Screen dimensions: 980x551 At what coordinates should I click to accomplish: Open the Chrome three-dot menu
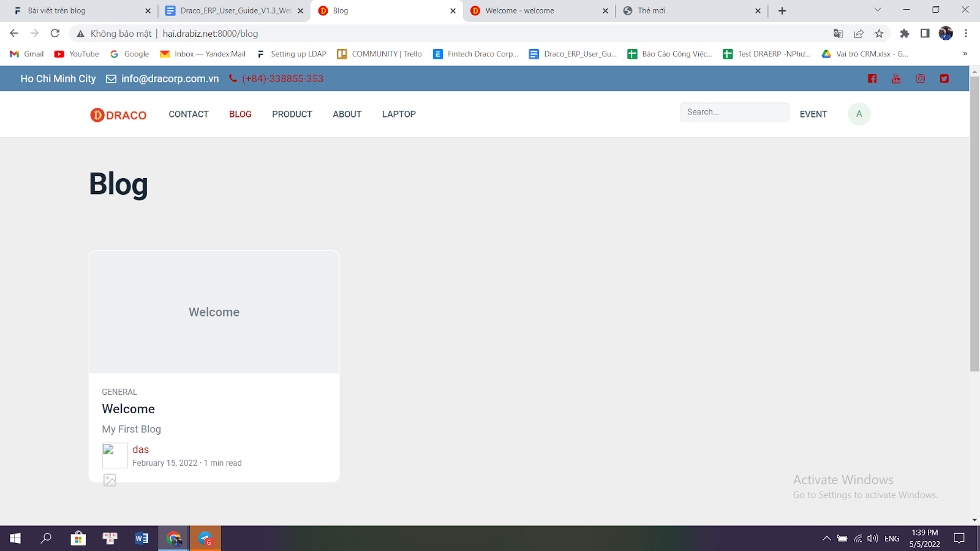coord(966,34)
